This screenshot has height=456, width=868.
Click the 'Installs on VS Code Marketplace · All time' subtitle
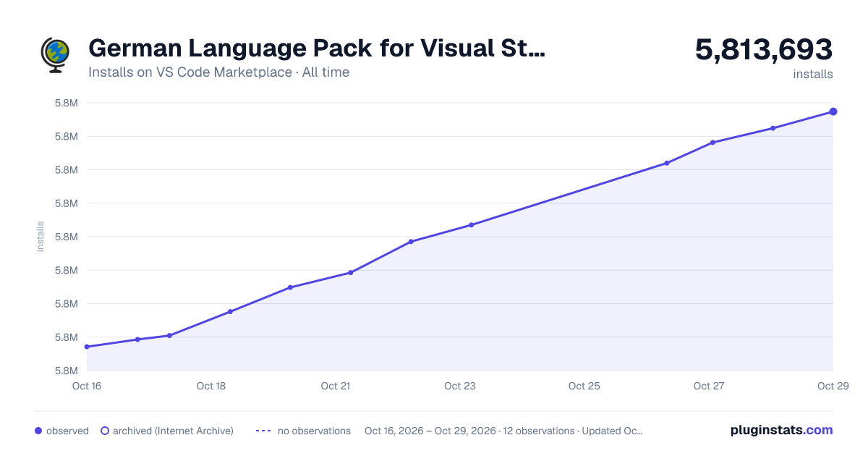click(x=218, y=72)
